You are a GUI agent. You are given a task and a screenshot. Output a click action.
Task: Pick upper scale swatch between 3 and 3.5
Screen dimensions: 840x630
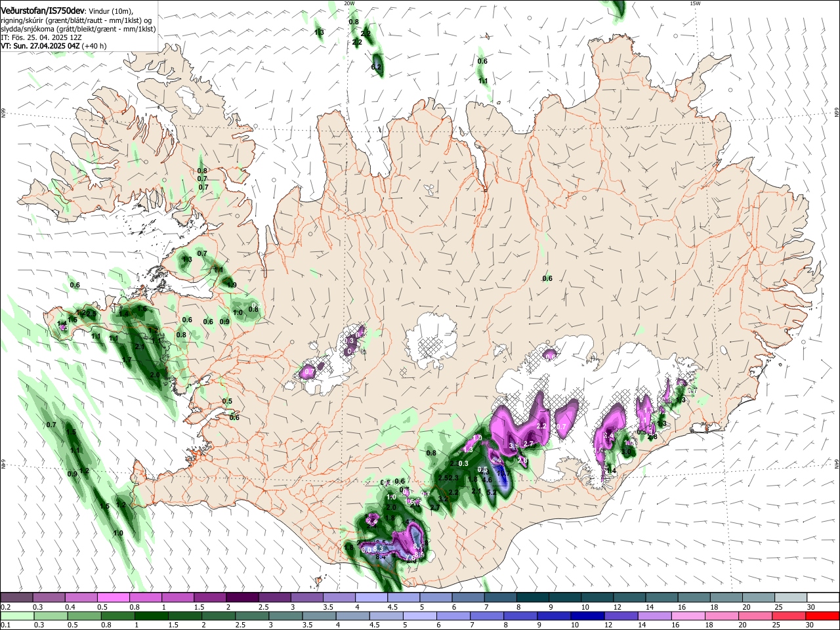point(306,598)
